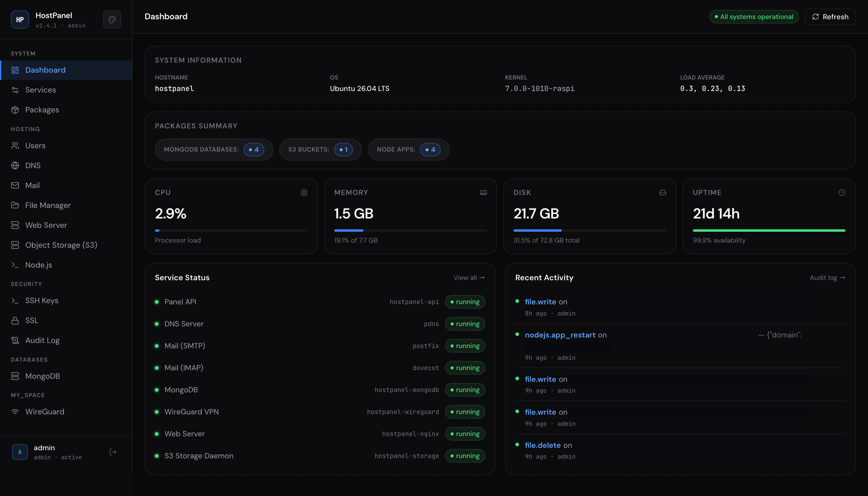Image resolution: width=868 pixels, height=496 pixels.
Task: Click the MongoDB database icon in the sidebar
Action: point(15,376)
